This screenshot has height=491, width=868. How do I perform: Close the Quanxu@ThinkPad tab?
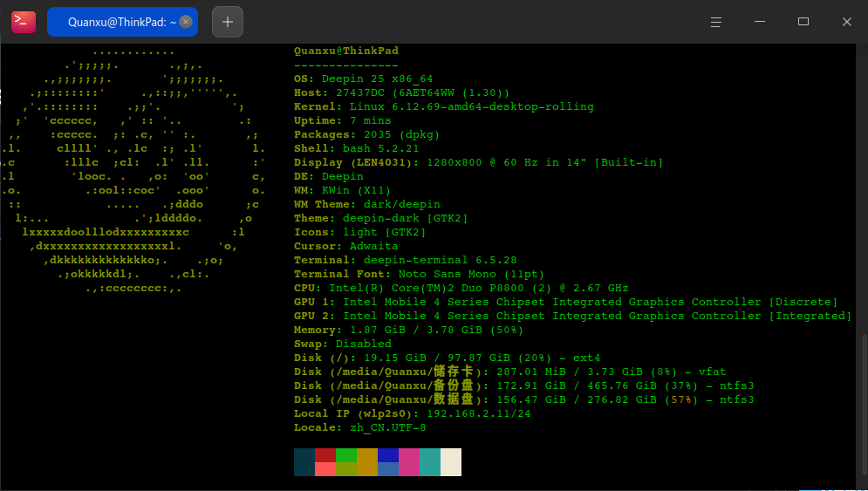186,22
